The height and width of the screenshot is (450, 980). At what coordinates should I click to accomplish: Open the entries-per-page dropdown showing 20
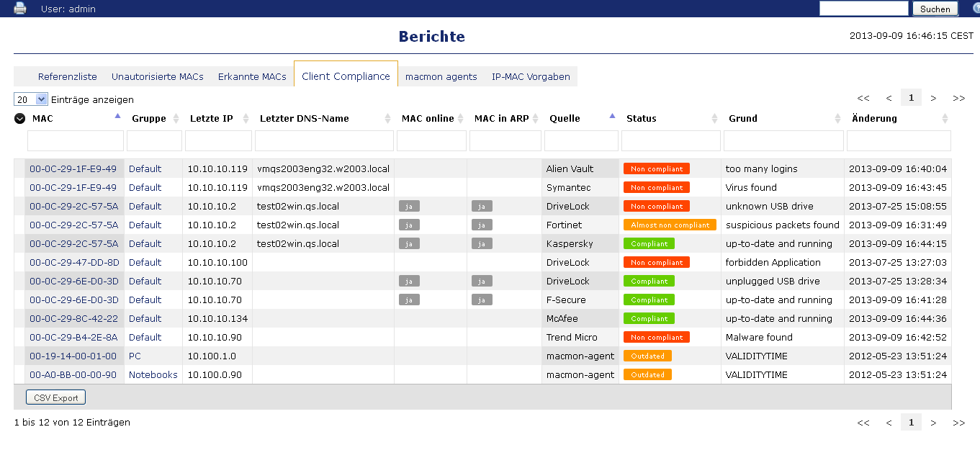tap(31, 99)
